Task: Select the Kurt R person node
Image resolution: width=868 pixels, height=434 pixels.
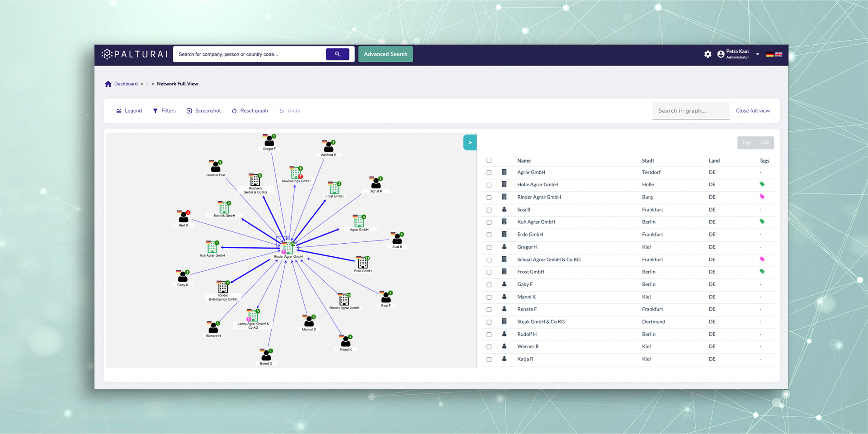Action: [184, 217]
